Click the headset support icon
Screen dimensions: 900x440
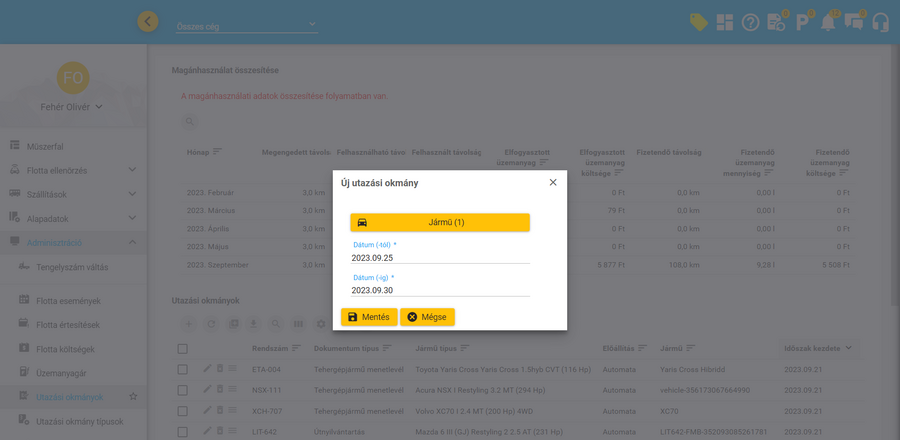pyautogui.click(x=880, y=22)
